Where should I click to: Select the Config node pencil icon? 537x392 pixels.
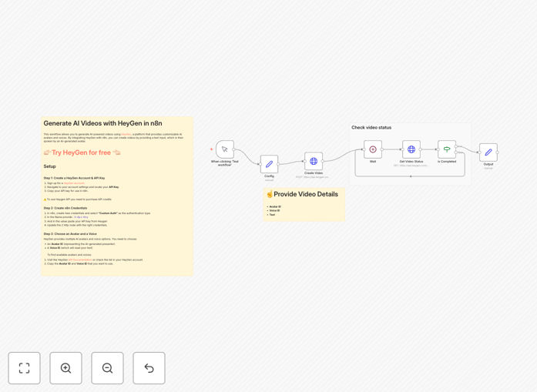269,164
